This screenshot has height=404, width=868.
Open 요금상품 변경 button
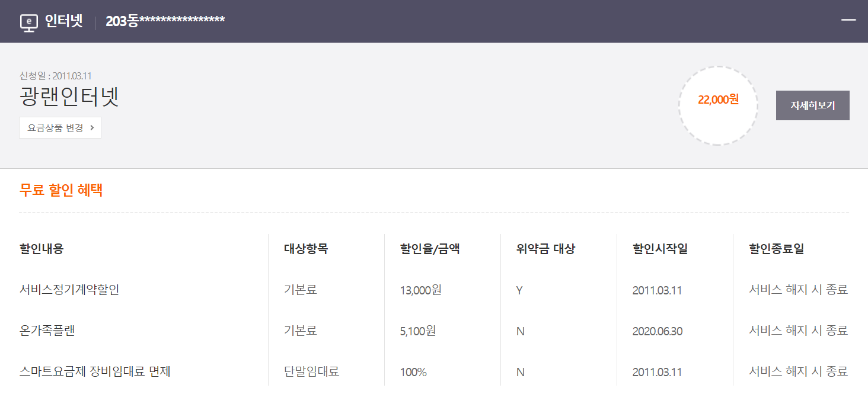coord(60,127)
